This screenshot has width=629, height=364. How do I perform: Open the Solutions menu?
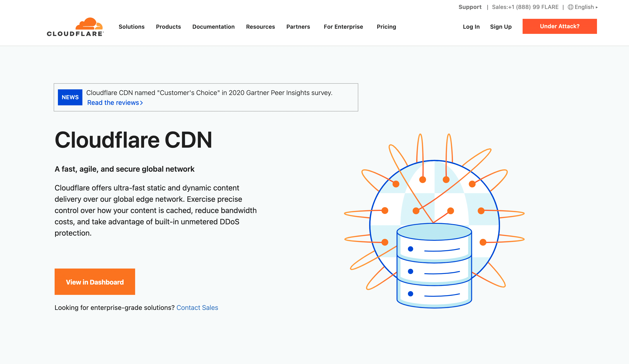click(132, 27)
